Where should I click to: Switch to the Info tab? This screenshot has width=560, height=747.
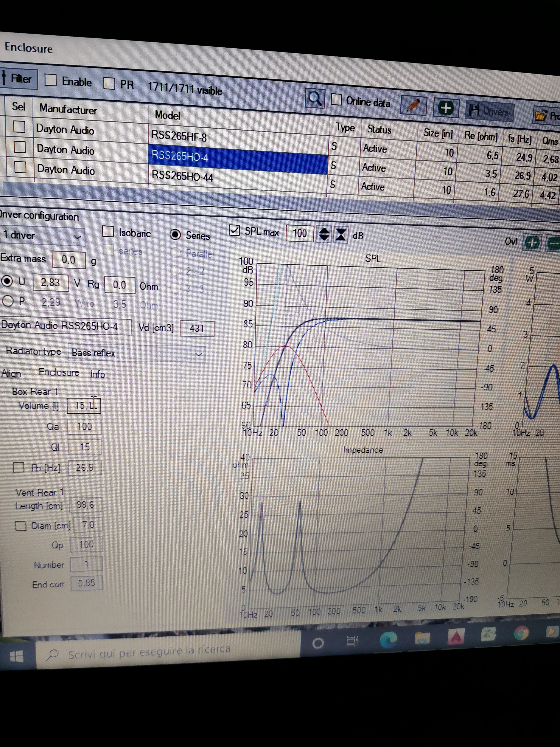tap(98, 374)
